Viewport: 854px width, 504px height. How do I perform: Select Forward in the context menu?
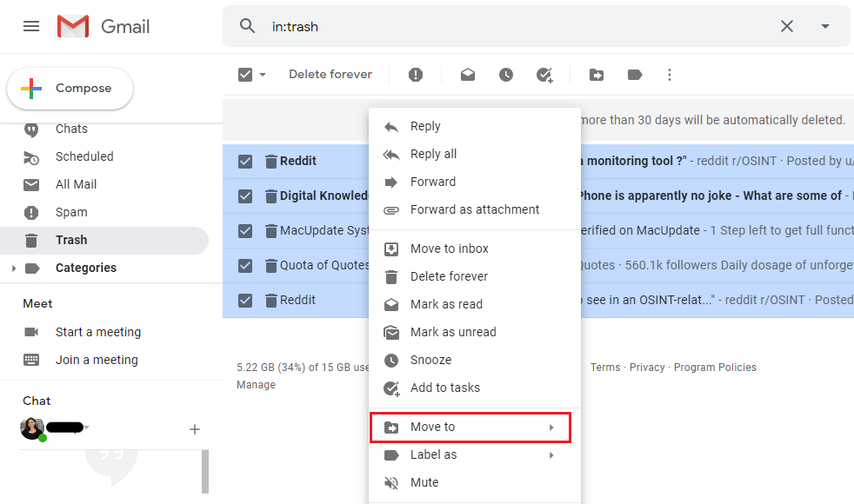[x=475, y=182]
